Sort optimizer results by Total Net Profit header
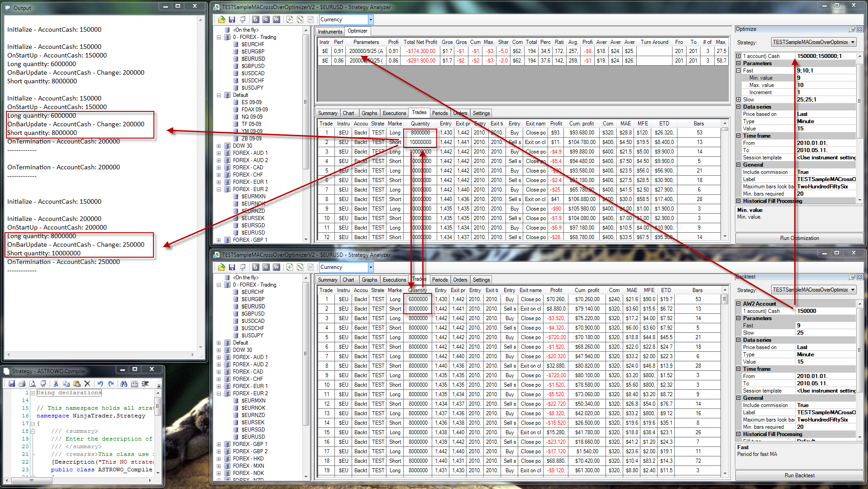The height and width of the screenshot is (489, 868). pyautogui.click(x=420, y=42)
